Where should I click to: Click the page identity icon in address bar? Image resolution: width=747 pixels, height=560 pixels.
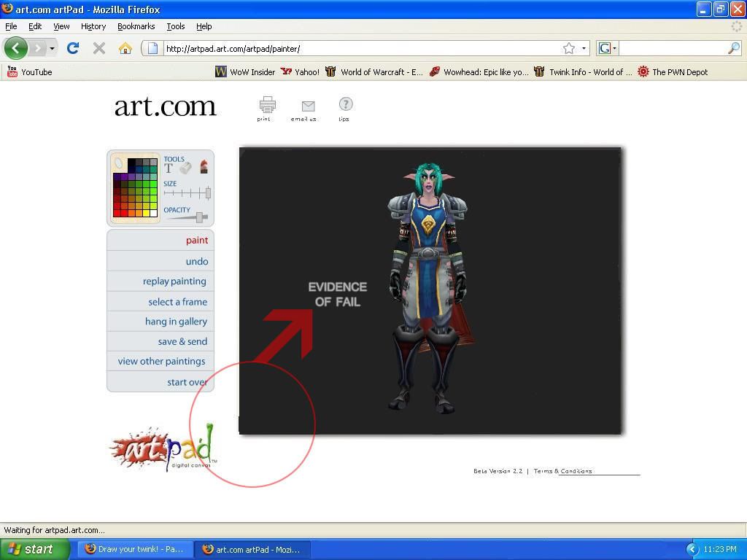152,48
